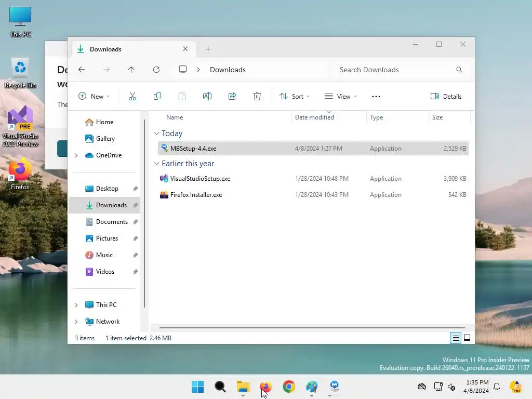Select This PC in the navigation pane

coord(106,304)
